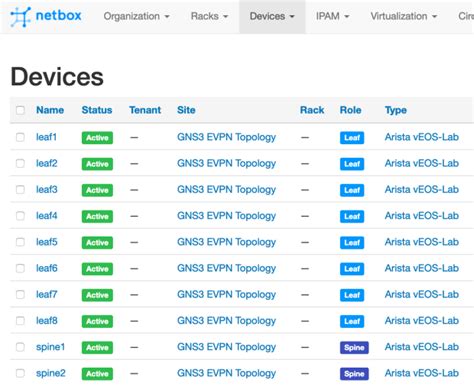The width and height of the screenshot is (474, 392).
Task: Tick the checkbox for leaf5 row
Action: pos(20,242)
